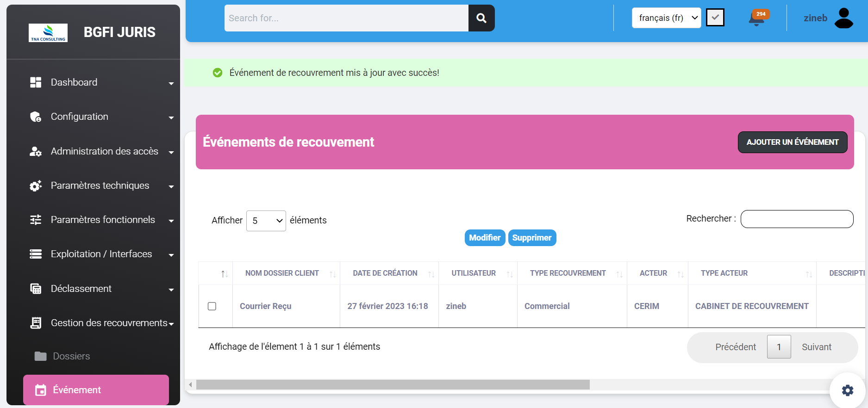Open the français (fr) language dropdown
This screenshot has height=408, width=868.
point(666,18)
